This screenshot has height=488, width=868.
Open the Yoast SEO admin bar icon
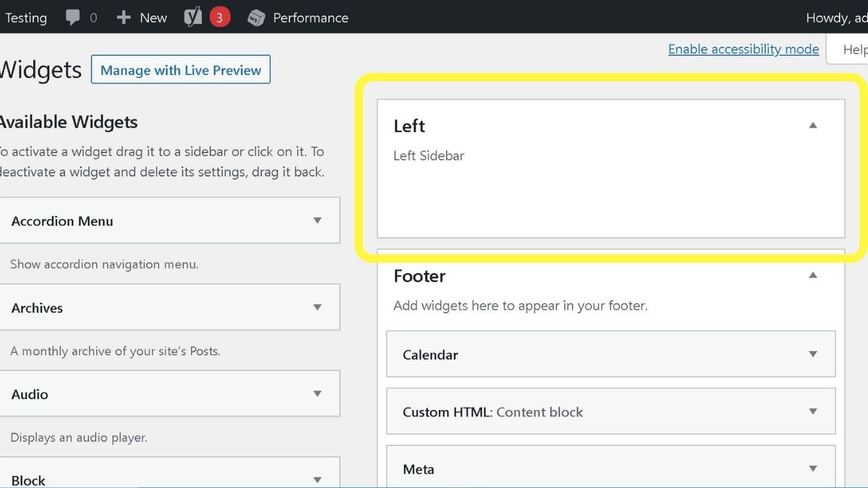tap(193, 18)
